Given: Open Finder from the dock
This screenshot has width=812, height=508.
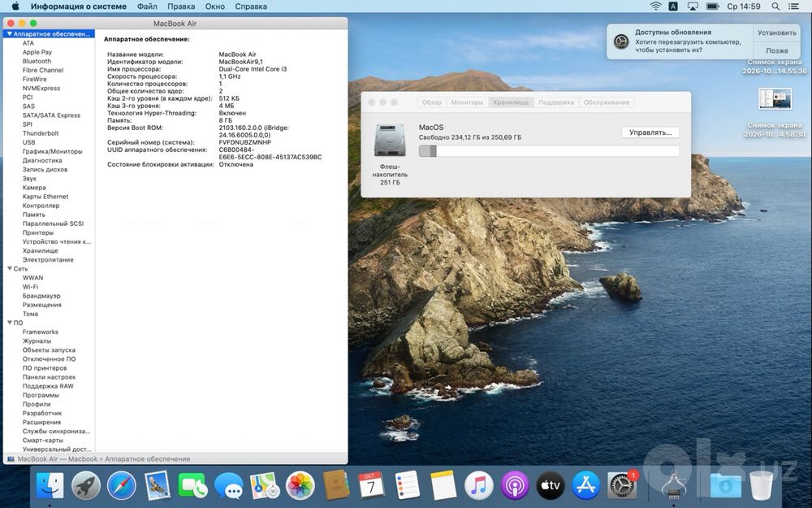Looking at the screenshot, I should click(x=50, y=486).
